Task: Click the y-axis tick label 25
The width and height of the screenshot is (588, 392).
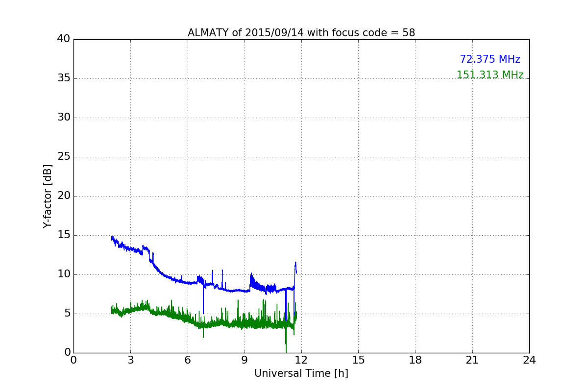Action: [x=64, y=157]
